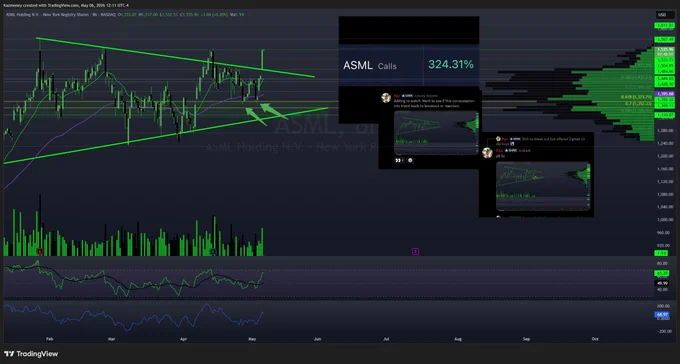Screen dimensions: 680x364
Task: Click the 1,240.00 price axis label
Action: pyautogui.click(x=665, y=143)
